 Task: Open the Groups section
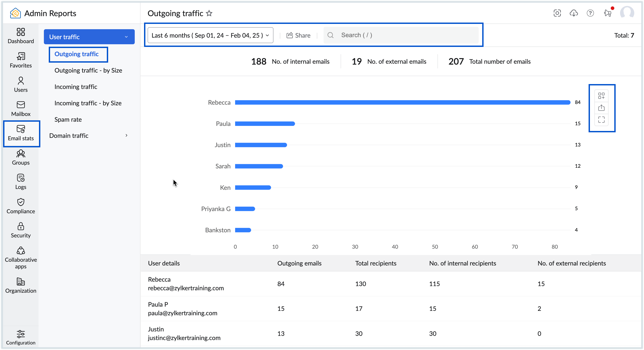point(21,157)
